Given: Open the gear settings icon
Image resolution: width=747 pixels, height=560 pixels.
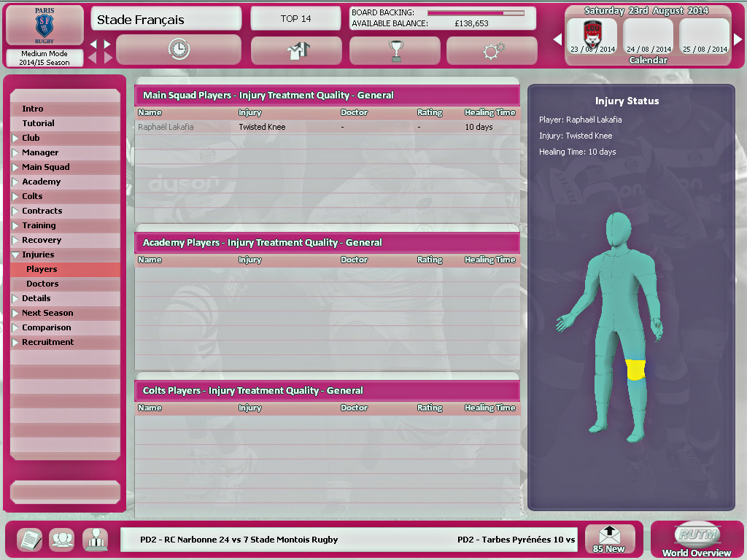Looking at the screenshot, I should click(493, 50).
